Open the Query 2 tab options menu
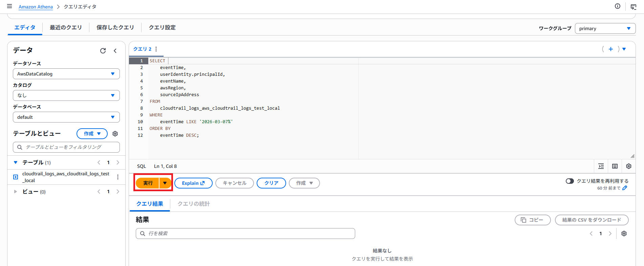 point(156,49)
